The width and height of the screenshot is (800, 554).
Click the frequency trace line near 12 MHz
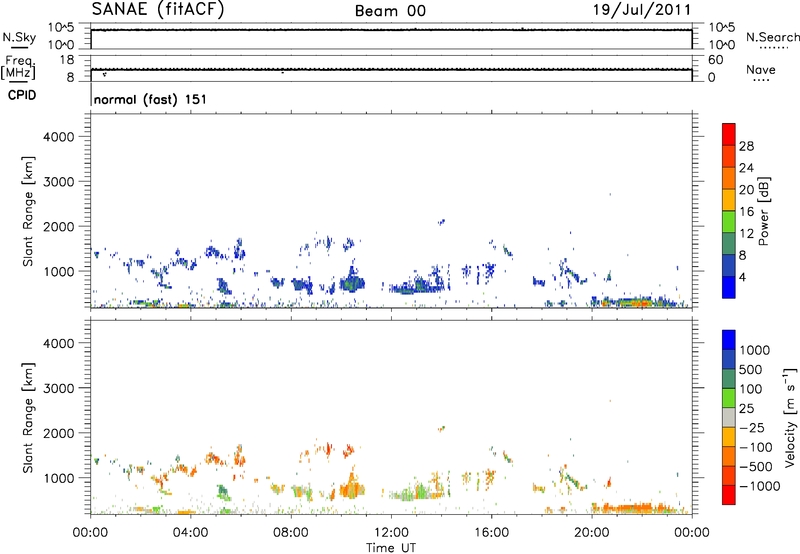click(391, 69)
